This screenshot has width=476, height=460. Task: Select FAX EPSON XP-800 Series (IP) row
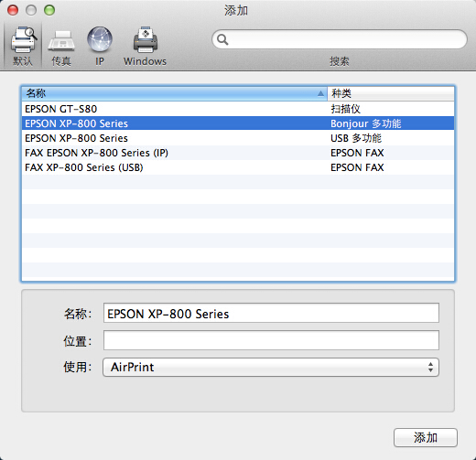pyautogui.click(x=238, y=153)
